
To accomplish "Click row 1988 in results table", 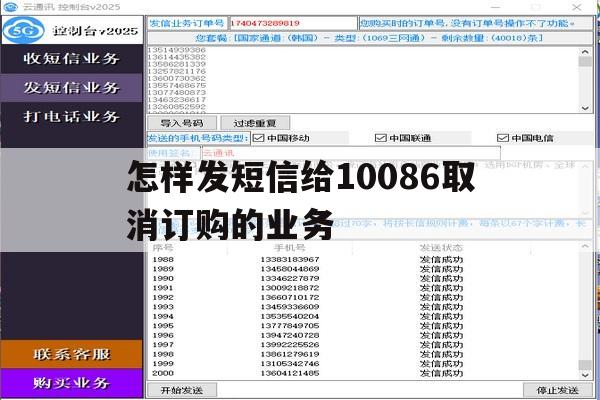I will tap(364, 260).
